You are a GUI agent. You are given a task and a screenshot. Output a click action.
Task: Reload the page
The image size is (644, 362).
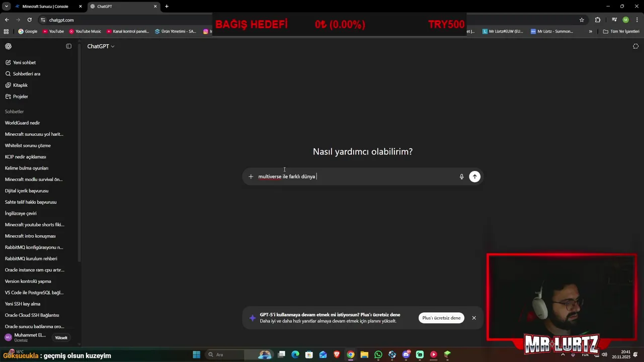(29, 20)
